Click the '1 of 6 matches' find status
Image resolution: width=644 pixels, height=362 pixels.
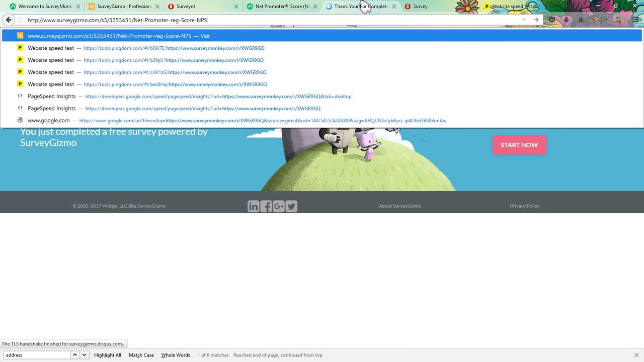213,355
